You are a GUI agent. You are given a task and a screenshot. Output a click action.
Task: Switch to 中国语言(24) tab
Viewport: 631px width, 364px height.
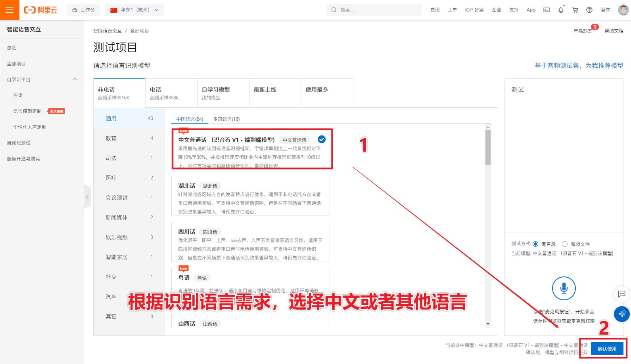pyautogui.click(x=190, y=119)
